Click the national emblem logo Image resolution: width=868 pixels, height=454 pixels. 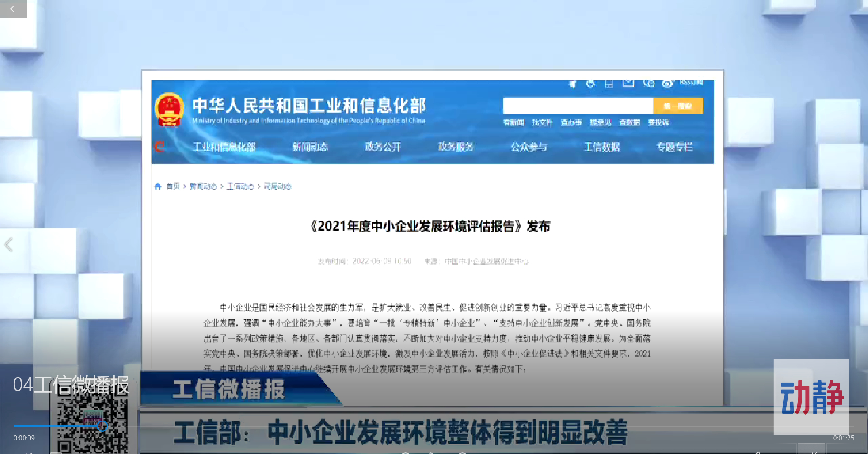click(x=169, y=109)
